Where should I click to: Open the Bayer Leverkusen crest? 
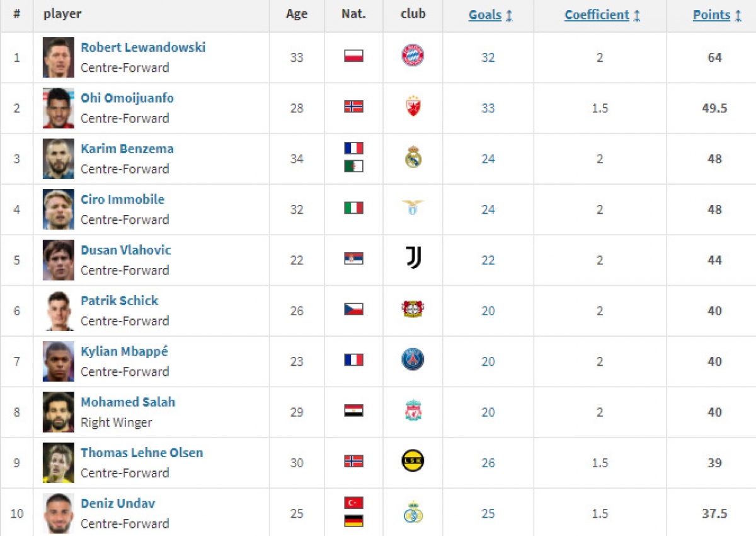click(413, 309)
